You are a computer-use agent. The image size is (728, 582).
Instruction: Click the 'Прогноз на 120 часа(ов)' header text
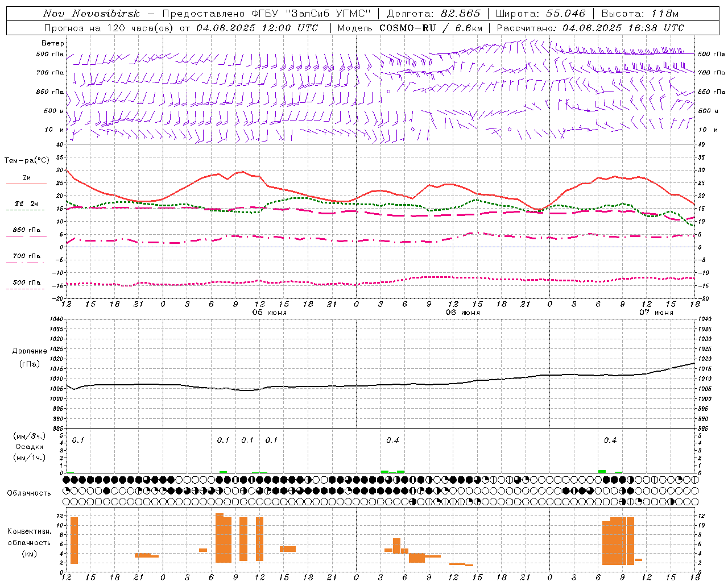109,28
